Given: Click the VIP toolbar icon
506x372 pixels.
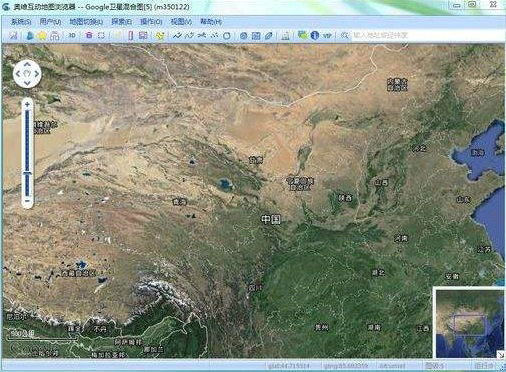Looking at the screenshot, I should pyautogui.click(x=327, y=35).
